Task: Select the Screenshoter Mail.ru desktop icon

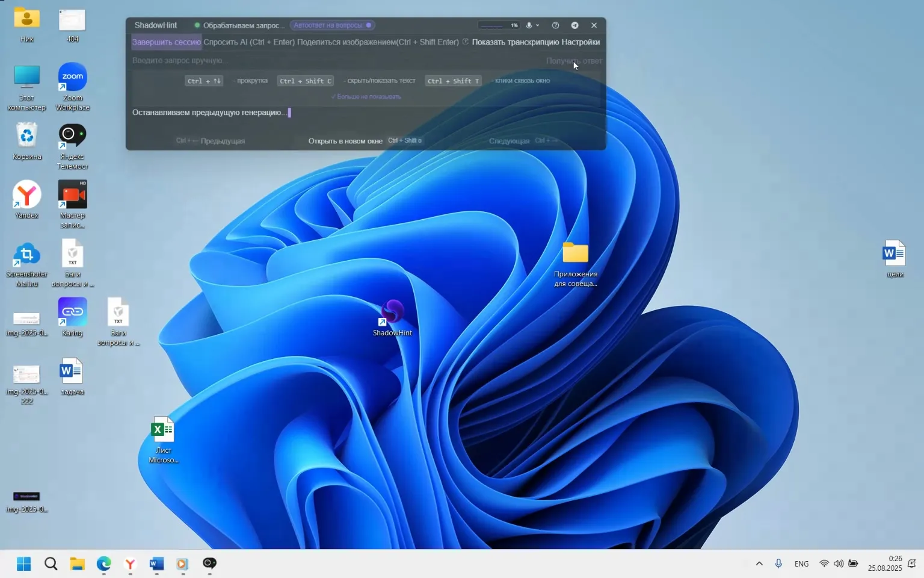Action: (x=26, y=255)
